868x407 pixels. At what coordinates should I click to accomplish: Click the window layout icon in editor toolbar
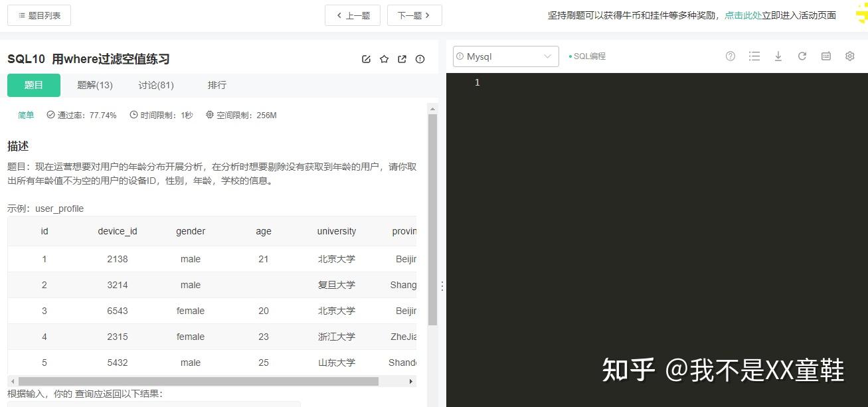826,56
